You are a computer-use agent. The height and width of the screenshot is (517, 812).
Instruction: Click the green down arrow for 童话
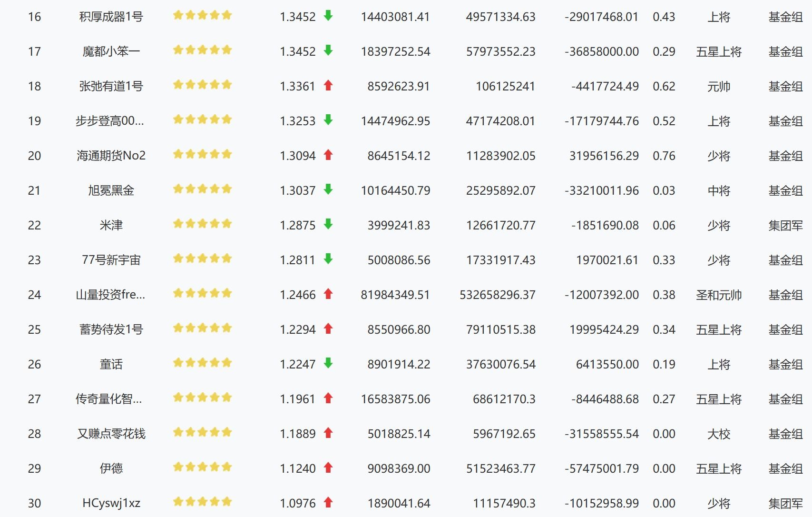328,363
